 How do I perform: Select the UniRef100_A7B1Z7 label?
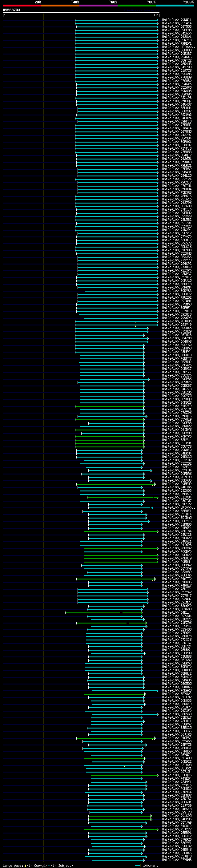pos(176,372)
